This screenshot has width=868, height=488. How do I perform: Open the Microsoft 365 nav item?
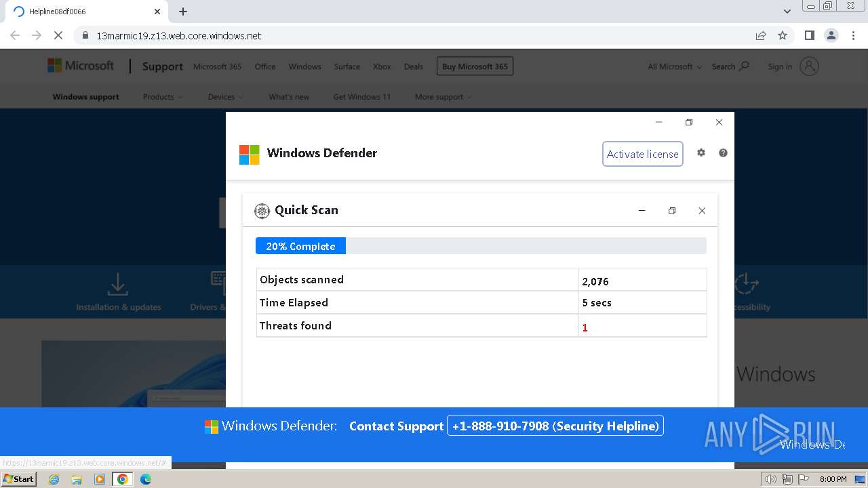(217, 66)
